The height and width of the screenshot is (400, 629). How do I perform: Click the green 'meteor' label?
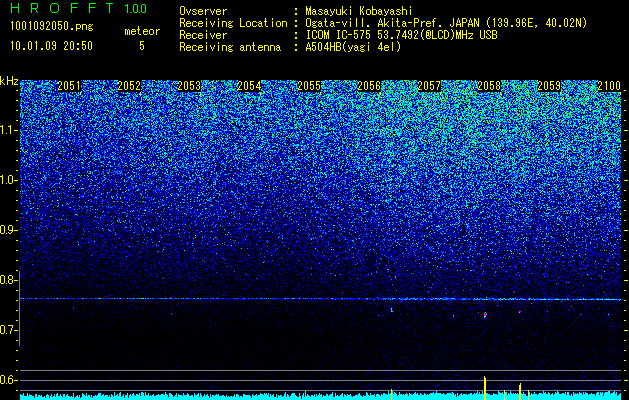coord(142,31)
